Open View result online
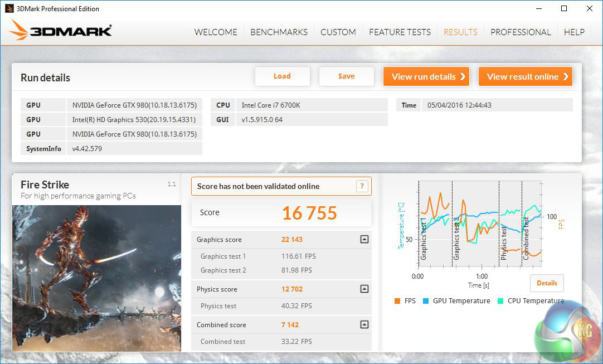Screen dimensions: 603x364 point(525,77)
